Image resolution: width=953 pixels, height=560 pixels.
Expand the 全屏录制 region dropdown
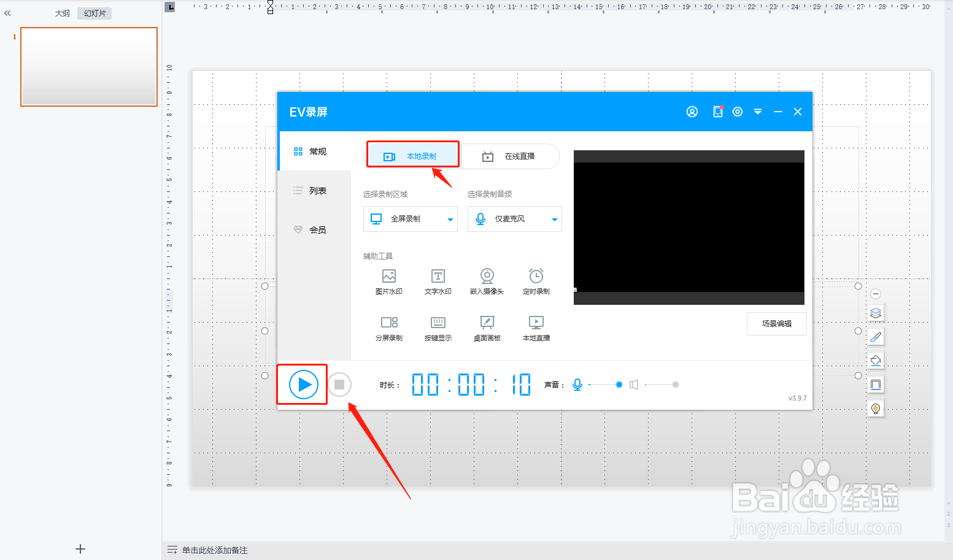click(x=411, y=219)
